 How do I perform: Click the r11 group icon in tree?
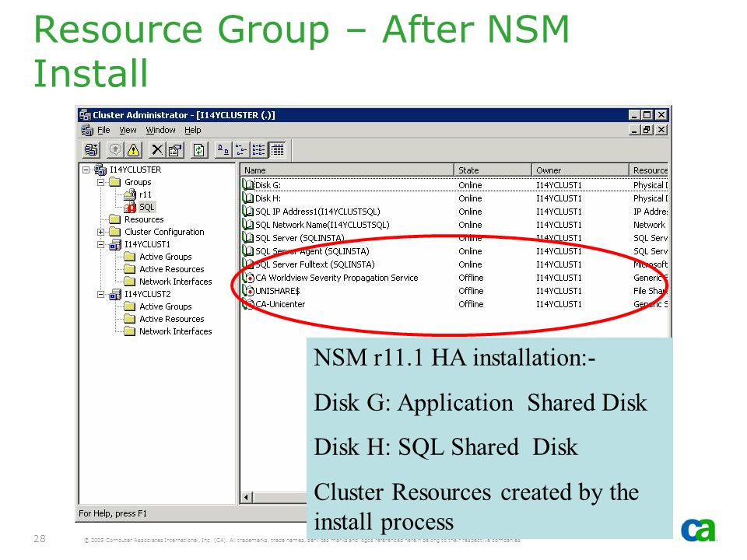(x=130, y=194)
